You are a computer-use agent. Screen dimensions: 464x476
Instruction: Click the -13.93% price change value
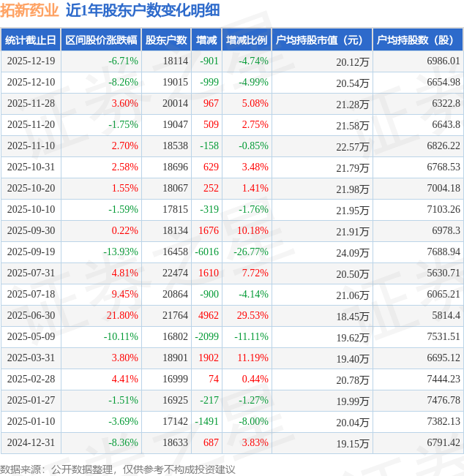coord(120,252)
